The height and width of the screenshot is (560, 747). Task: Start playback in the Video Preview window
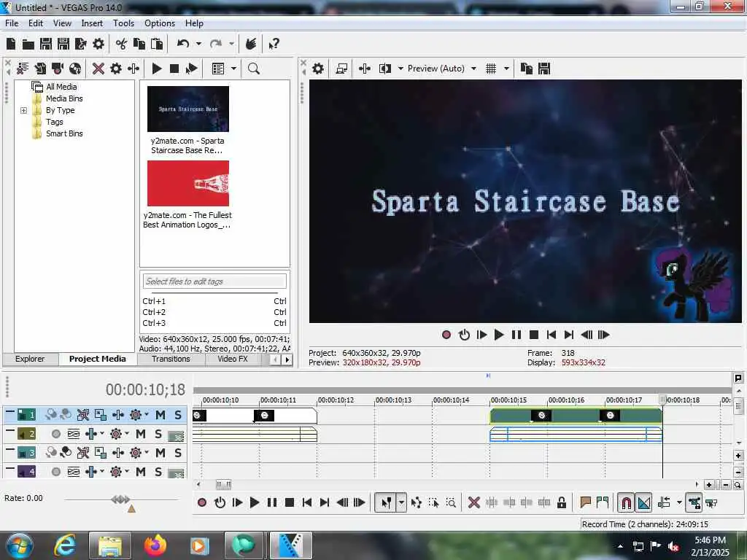click(499, 335)
